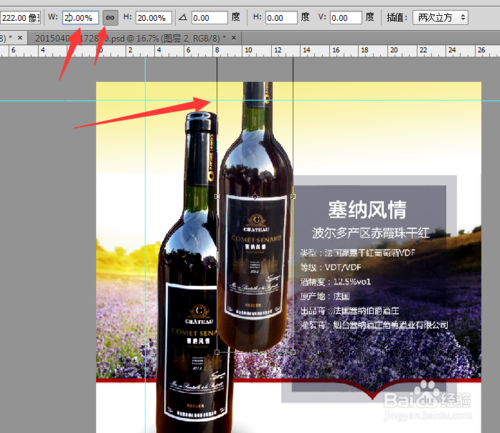
Task: Click the W width scrubby label
Action: pos(53,17)
